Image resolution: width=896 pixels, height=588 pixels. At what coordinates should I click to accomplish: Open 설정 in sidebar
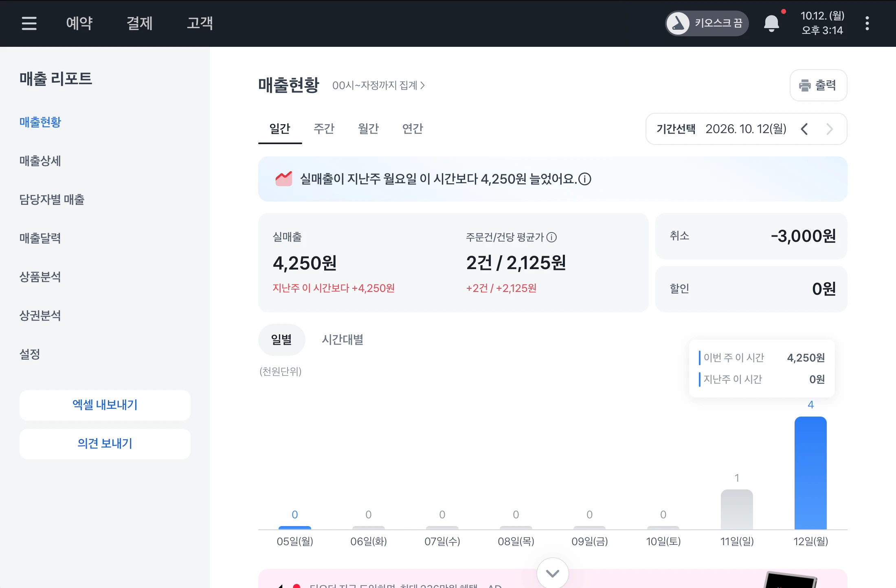[30, 354]
